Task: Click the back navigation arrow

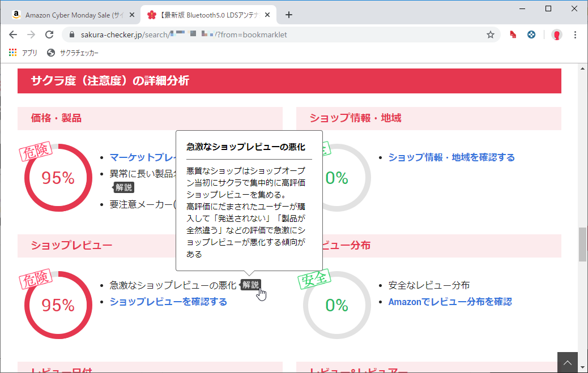Action: [x=13, y=34]
